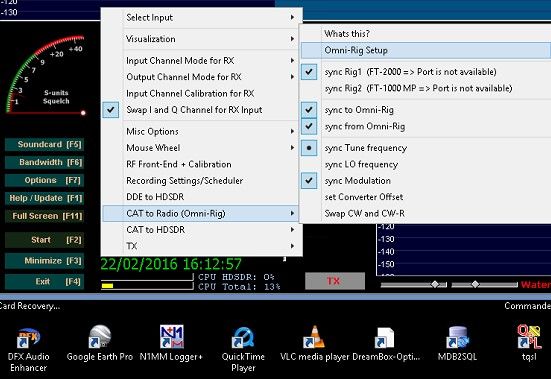Expand Output Channel Mode for RX arrow
This screenshot has width=551, height=379.
click(292, 77)
